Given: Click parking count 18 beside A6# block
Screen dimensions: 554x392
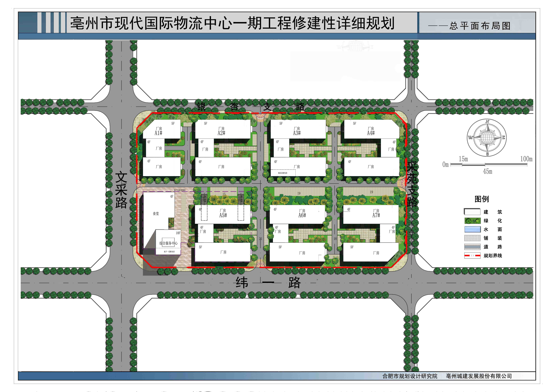Looking at the screenshot, I should pyautogui.click(x=335, y=239).
